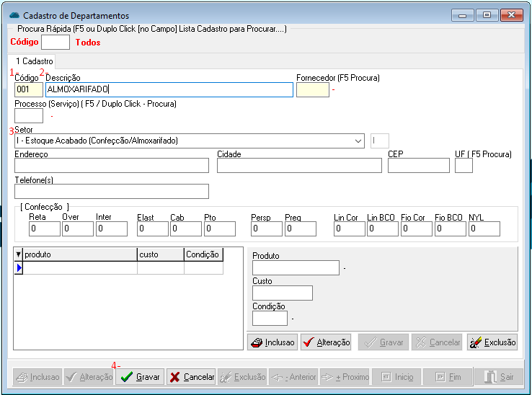This screenshot has height=395, width=532.
Task: Click the Código field showing 001
Action: click(28, 89)
